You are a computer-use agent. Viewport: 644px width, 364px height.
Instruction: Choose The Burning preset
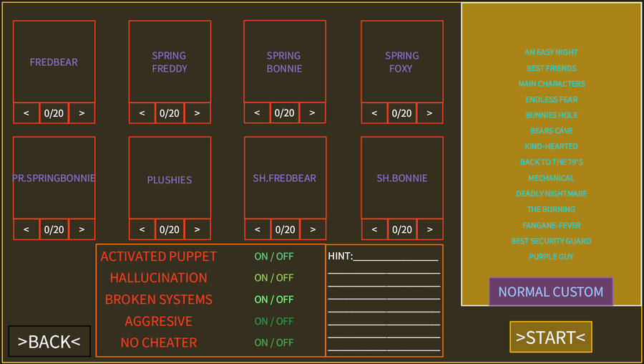point(551,209)
